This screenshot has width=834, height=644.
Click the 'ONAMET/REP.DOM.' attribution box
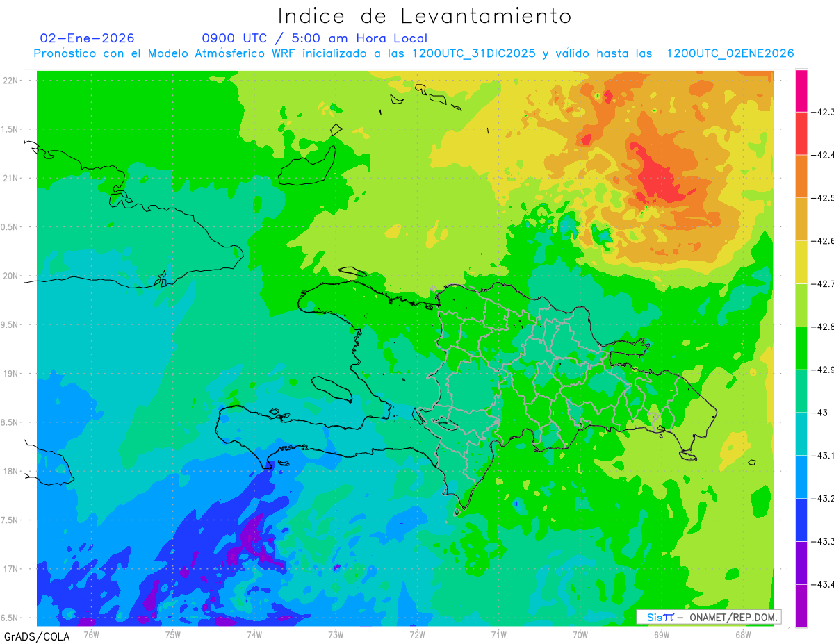point(708,617)
